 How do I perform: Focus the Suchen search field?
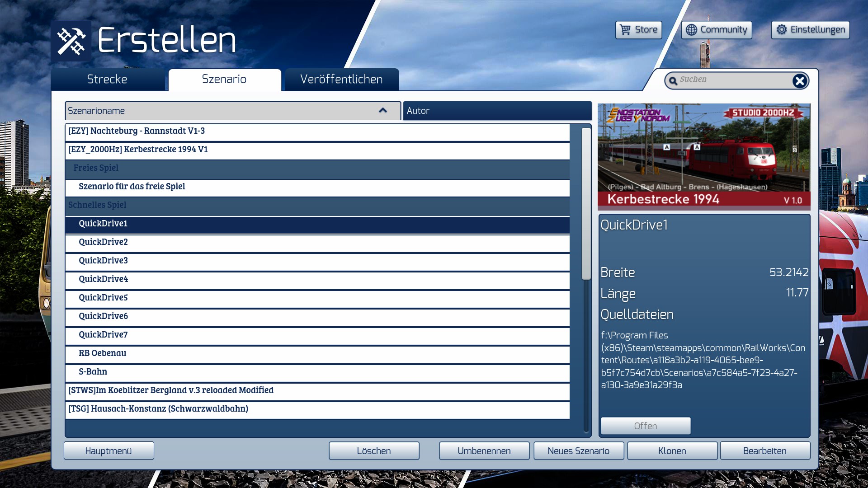tap(732, 80)
